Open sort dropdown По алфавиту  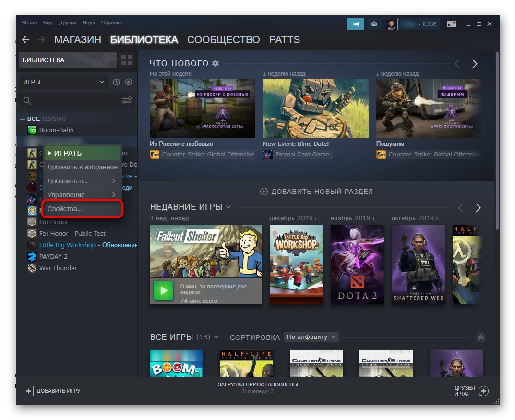[x=311, y=337]
